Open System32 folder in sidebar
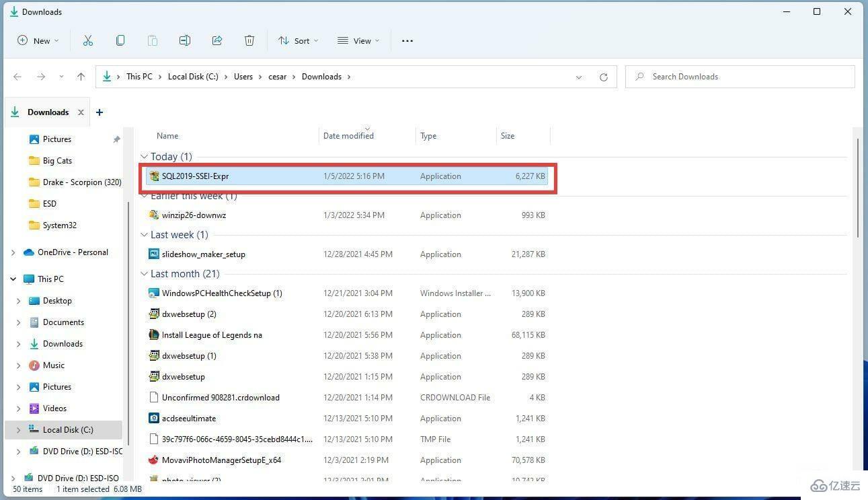This screenshot has width=868, height=500. [x=60, y=225]
